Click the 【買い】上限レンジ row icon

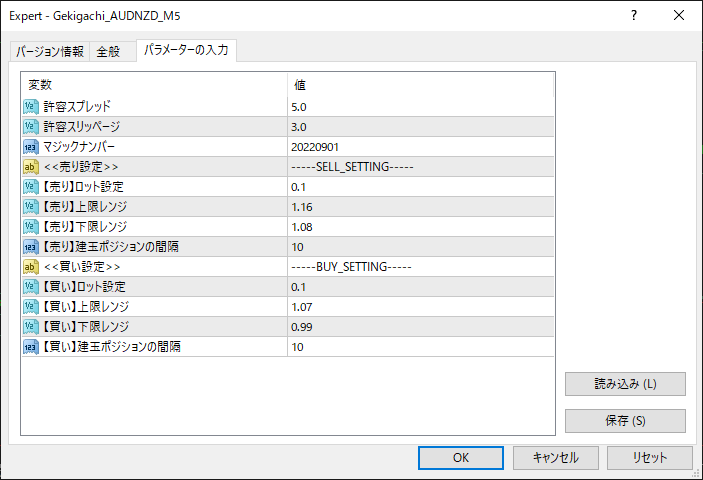31,306
